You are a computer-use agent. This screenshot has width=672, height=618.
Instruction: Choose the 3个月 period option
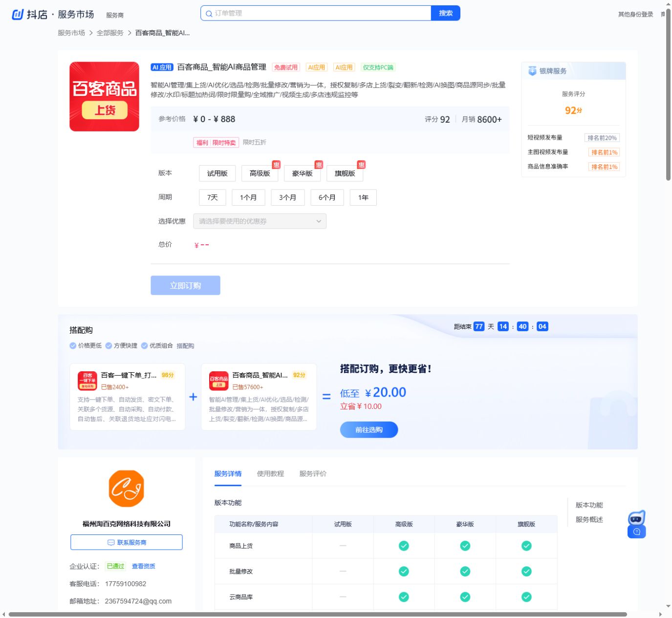pyautogui.click(x=288, y=197)
